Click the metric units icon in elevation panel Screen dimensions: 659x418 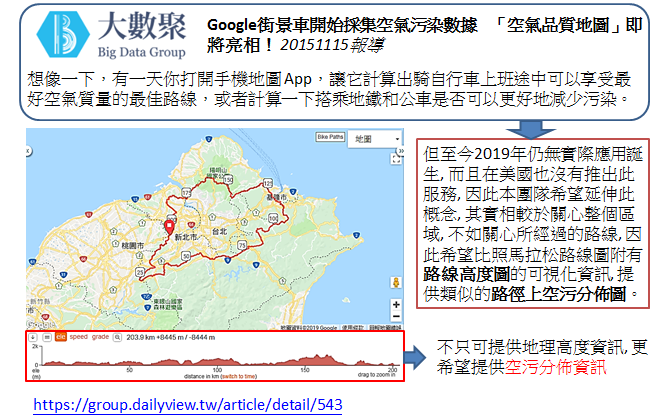[47, 337]
